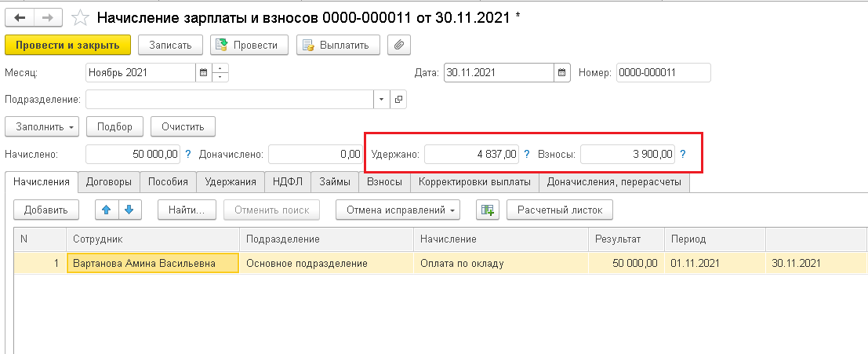Expand the Подразделение dropdown list
This screenshot has width=868, height=354.
382,100
